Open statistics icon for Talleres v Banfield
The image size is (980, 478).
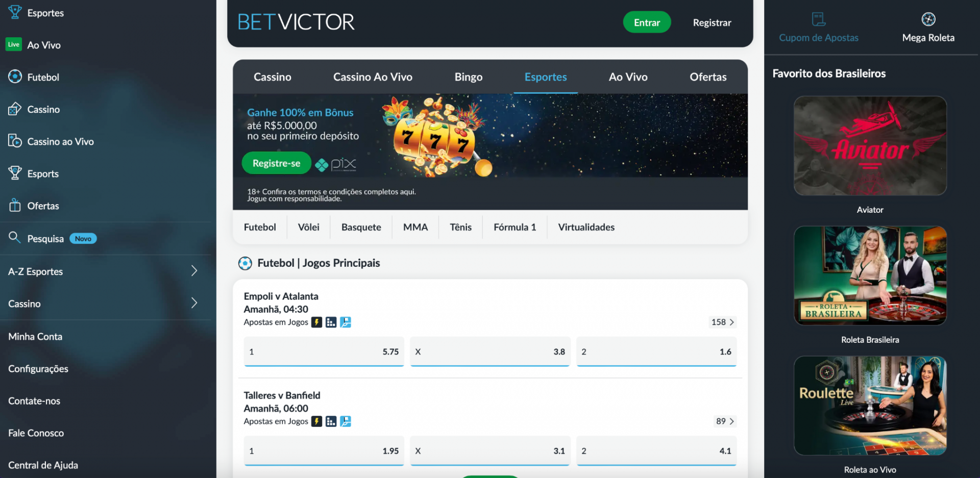tap(331, 421)
